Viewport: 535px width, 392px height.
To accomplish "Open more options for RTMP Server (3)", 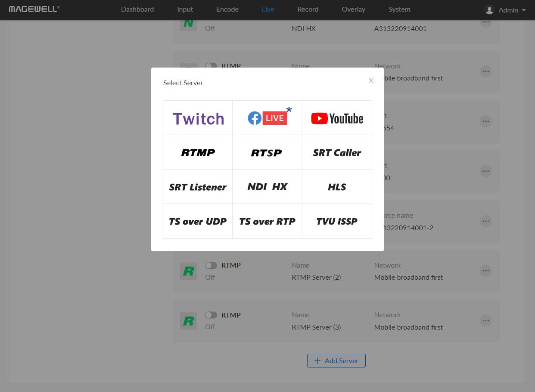I will click(486, 321).
